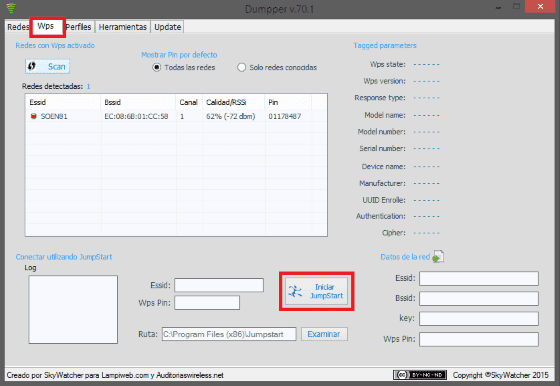The image size is (560, 386).
Task: Click the Scan button arrows icon
Action: click(x=32, y=66)
